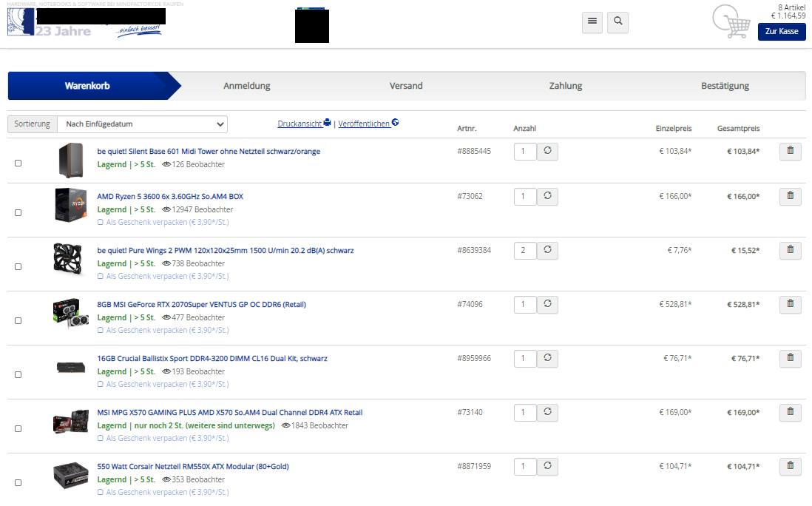Click the Silent Base 601 case thumbnail
This screenshot has width=812, height=506.
(71, 160)
